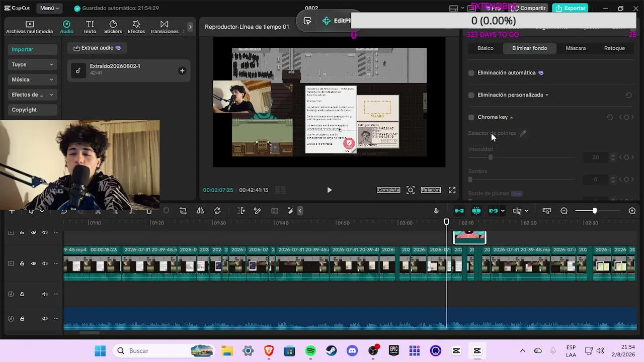
Task: Show more media tabs with arrow
Action: pos(190,27)
